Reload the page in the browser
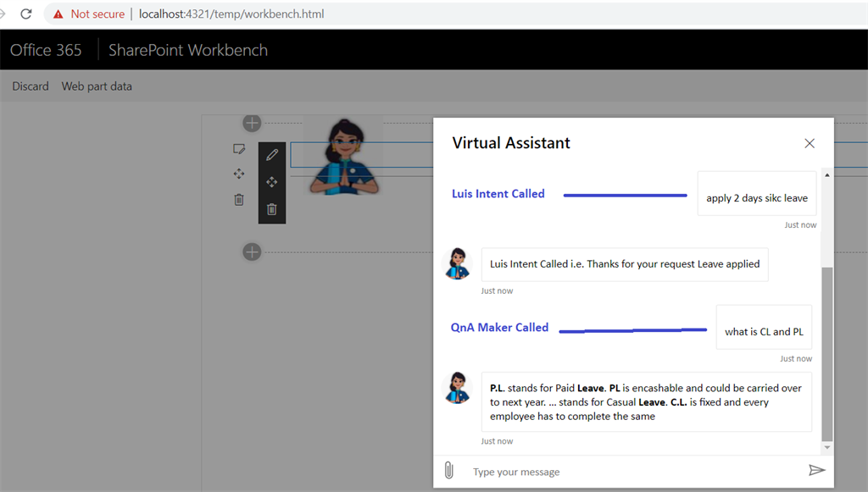The height and width of the screenshot is (492, 868). [x=26, y=14]
